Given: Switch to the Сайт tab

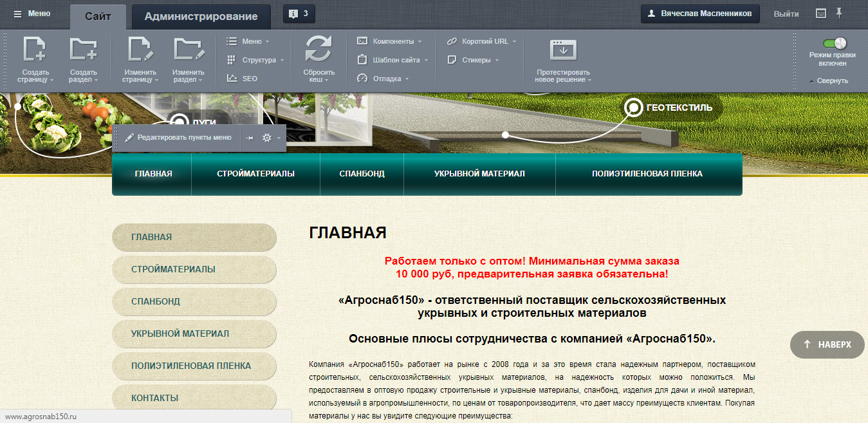Looking at the screenshot, I should coord(98,16).
